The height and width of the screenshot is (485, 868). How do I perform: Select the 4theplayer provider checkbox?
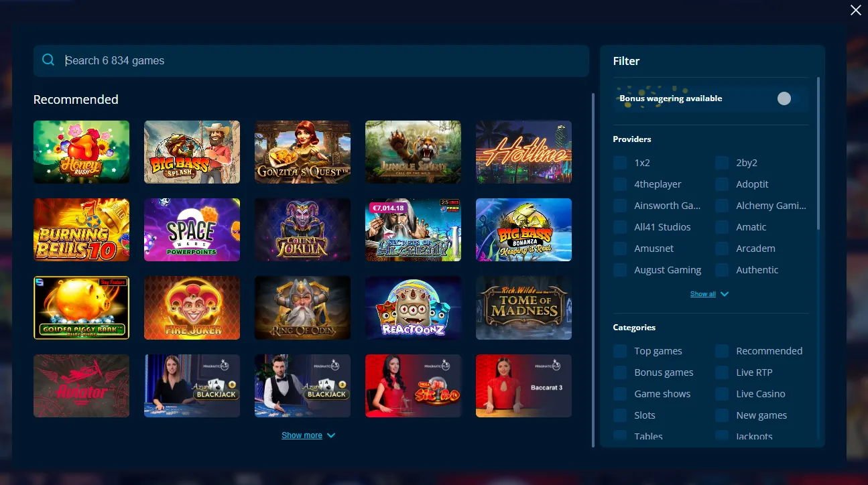coord(620,184)
